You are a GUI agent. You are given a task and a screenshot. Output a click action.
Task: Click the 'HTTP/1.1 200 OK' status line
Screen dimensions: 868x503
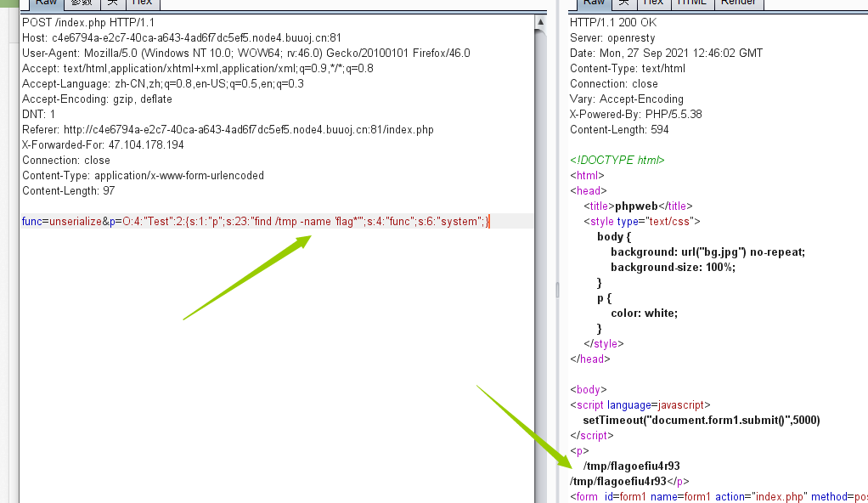[613, 23]
